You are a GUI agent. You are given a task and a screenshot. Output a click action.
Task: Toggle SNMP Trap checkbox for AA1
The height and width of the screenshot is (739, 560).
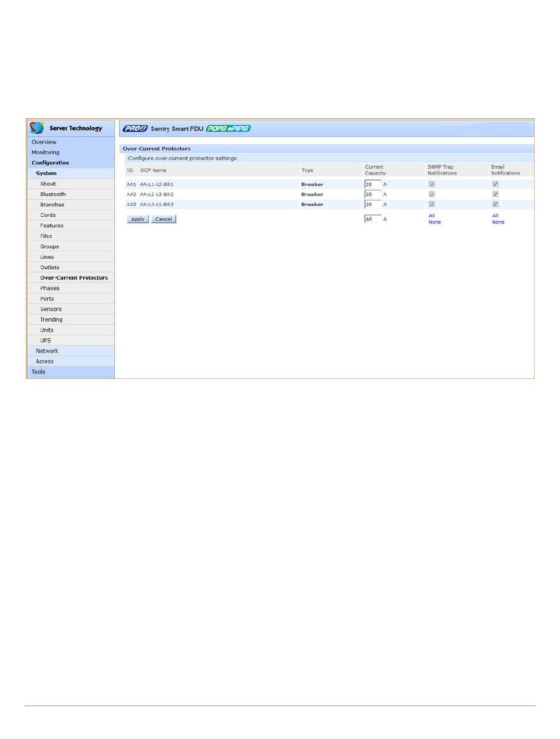pos(431,184)
